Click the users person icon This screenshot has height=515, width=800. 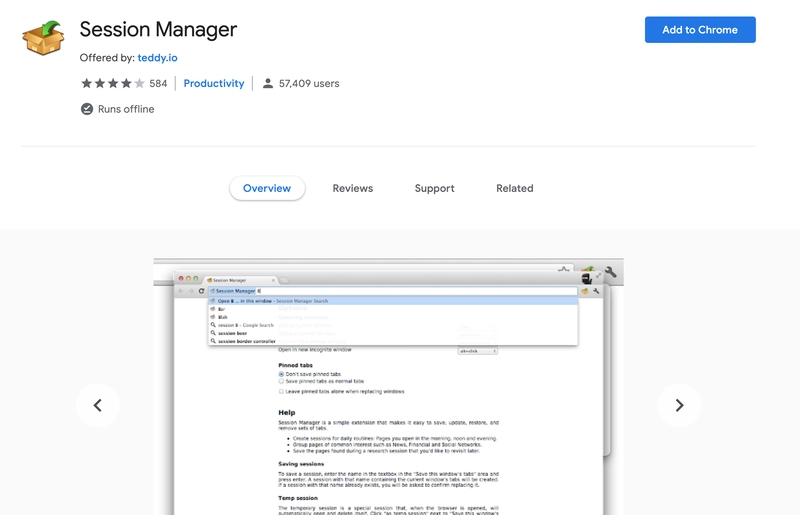click(267, 83)
